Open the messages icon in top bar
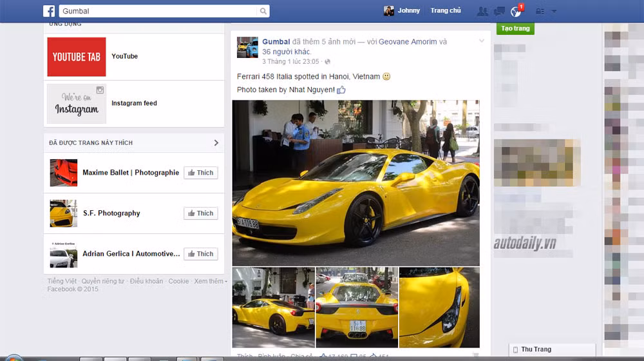Viewport: 644px width, 361px height. (x=499, y=11)
